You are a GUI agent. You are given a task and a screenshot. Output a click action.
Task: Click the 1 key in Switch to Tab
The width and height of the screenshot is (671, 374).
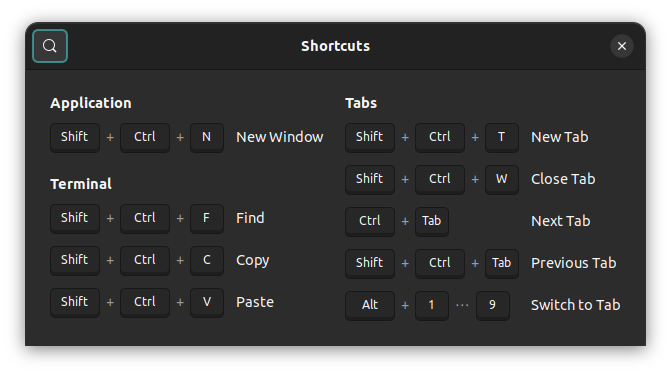tap(431, 305)
